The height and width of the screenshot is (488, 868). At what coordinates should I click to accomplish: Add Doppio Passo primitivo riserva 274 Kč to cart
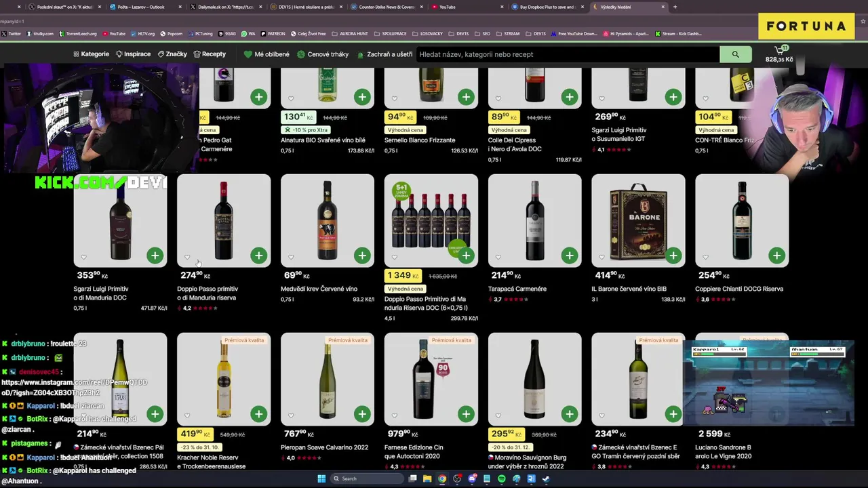coord(259,256)
